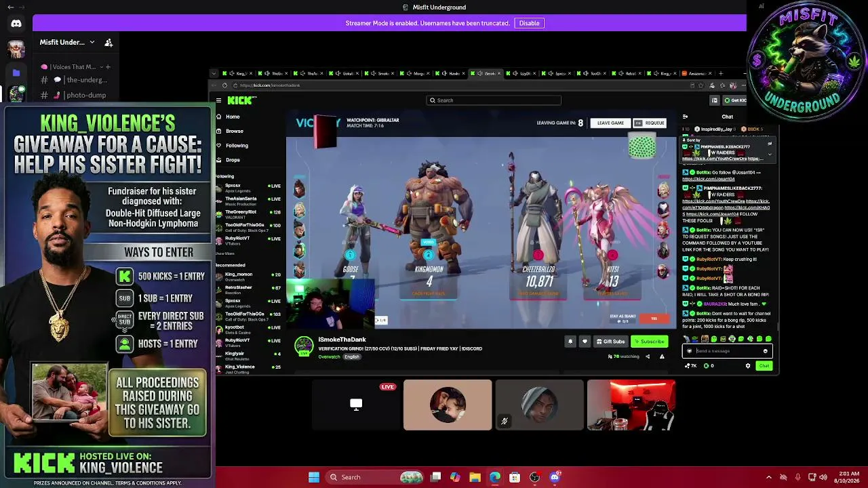The width and height of the screenshot is (868, 488).
Task: Send message with the Chat button
Action: [x=764, y=366]
